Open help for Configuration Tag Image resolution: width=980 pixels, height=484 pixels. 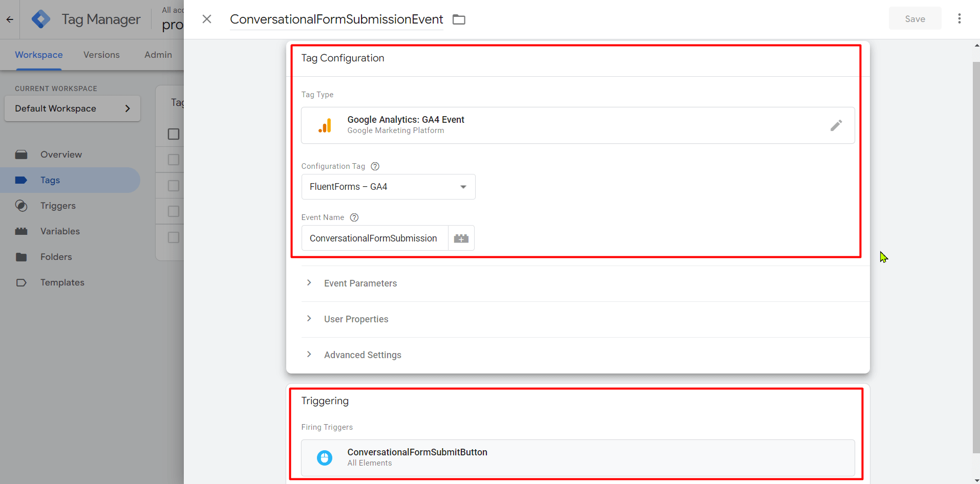(375, 166)
